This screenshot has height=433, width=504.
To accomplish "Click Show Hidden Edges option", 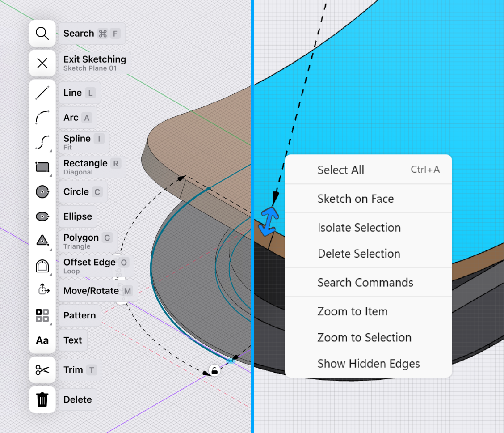I will coord(368,363).
